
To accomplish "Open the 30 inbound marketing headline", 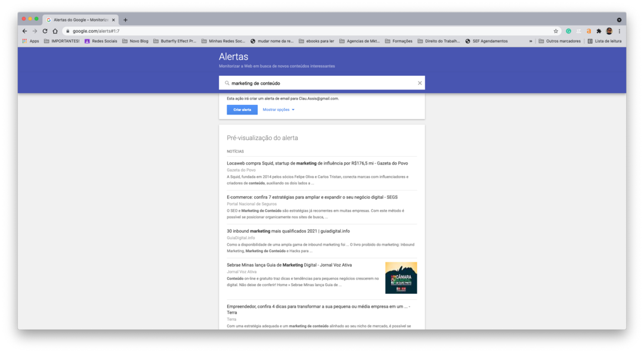I will click(x=288, y=231).
